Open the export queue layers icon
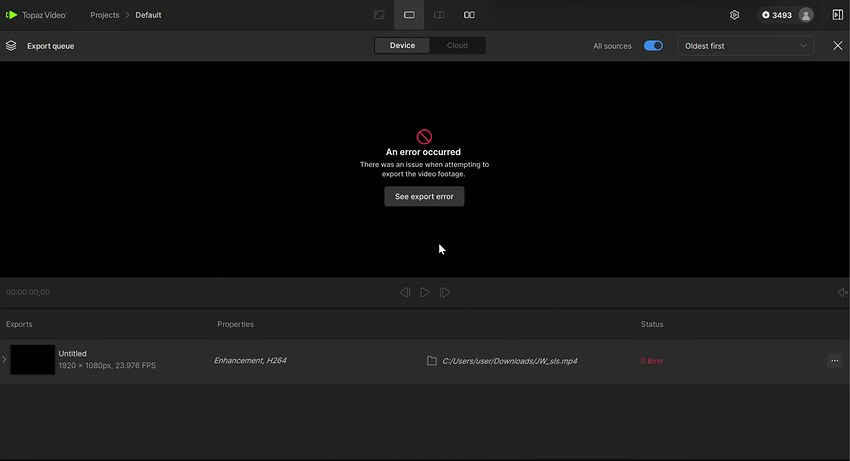 pos(11,46)
